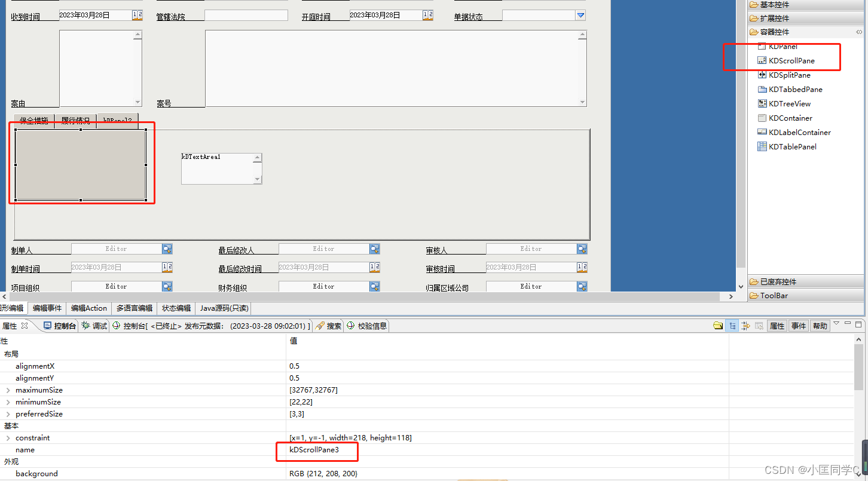Expand the preferredSize property

pyautogui.click(x=8, y=414)
